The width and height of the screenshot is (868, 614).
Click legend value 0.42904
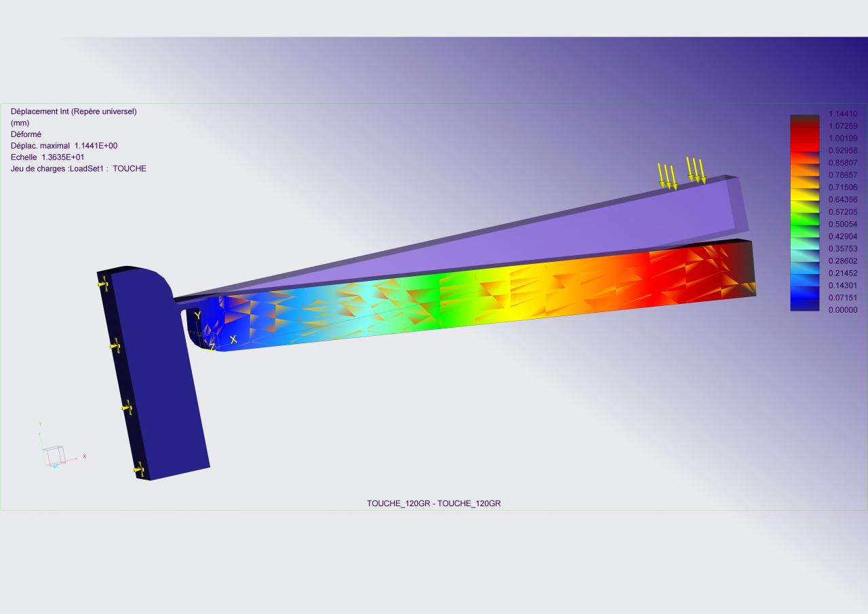coord(843,236)
